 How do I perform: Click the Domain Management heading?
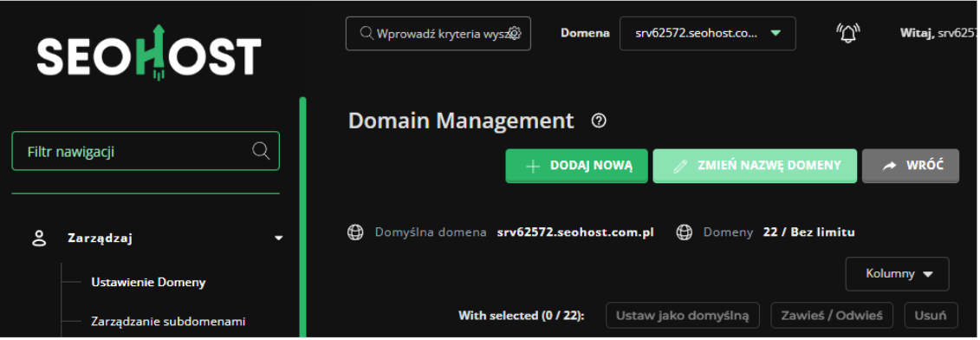(x=461, y=121)
